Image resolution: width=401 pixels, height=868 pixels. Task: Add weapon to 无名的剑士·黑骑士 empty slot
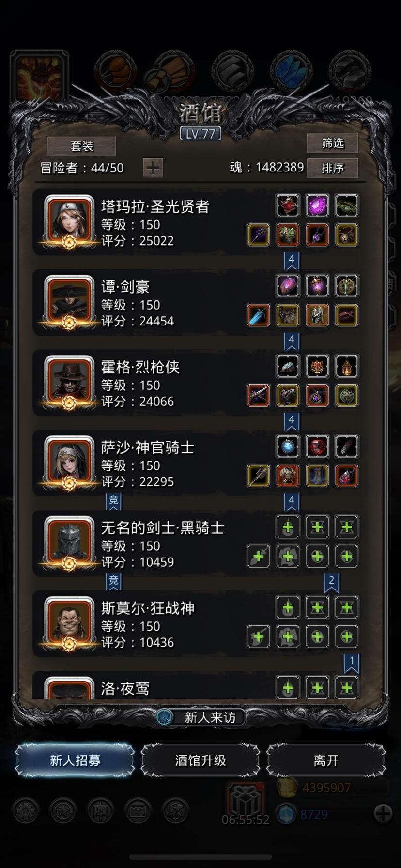coord(258,557)
